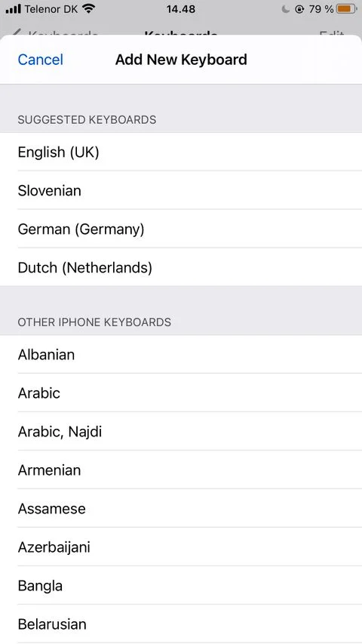Add the Armenian keyboard

pyautogui.click(x=181, y=470)
